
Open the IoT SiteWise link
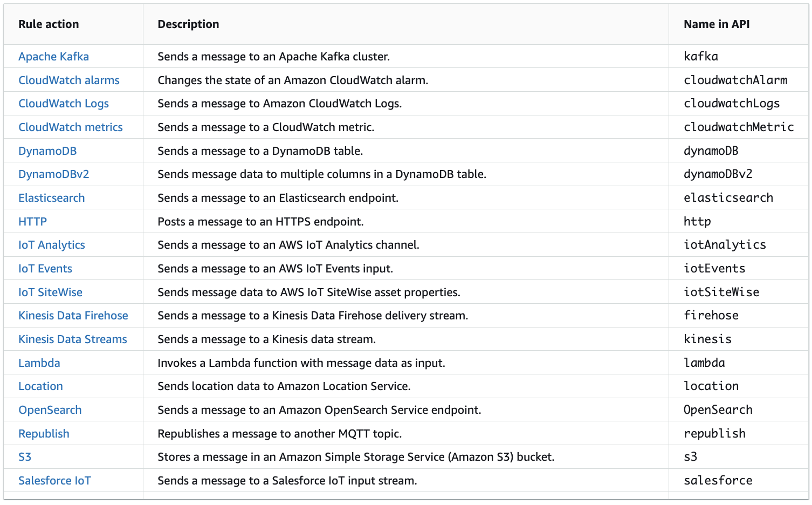coord(50,292)
